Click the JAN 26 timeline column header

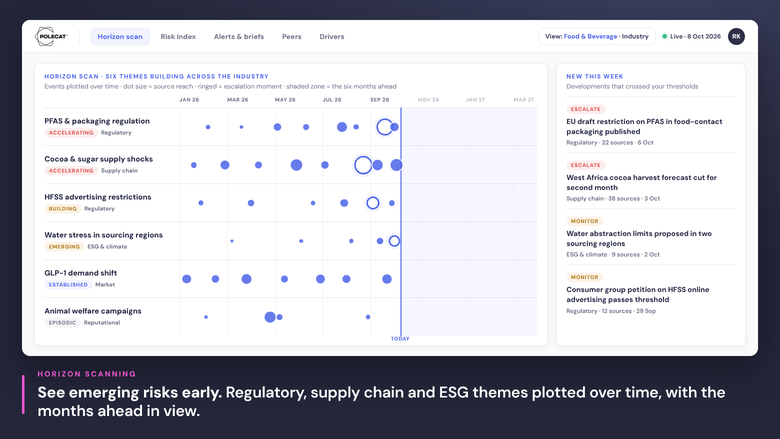point(189,100)
